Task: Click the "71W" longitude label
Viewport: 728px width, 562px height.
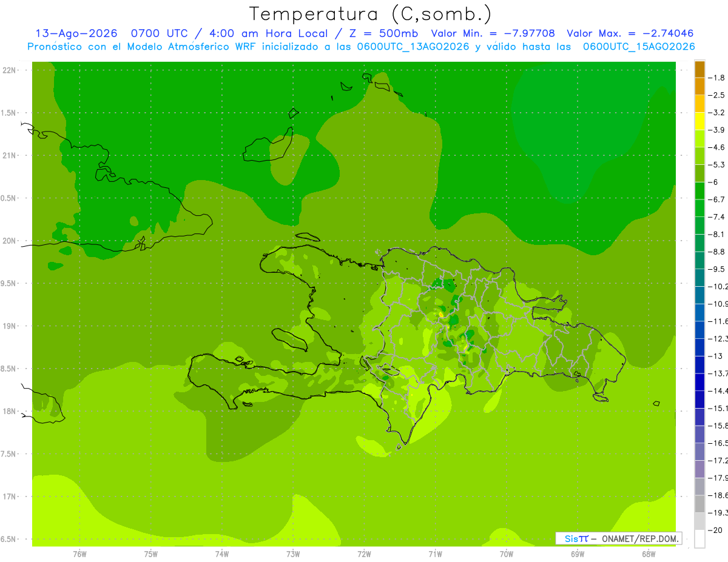Action: [x=435, y=554]
